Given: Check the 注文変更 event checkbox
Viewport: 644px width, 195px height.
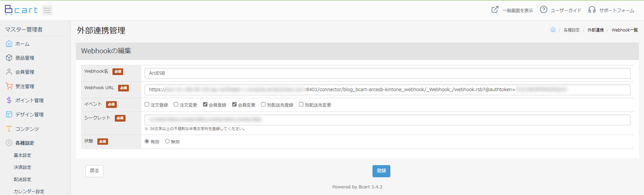Looking at the screenshot, I should [176, 104].
